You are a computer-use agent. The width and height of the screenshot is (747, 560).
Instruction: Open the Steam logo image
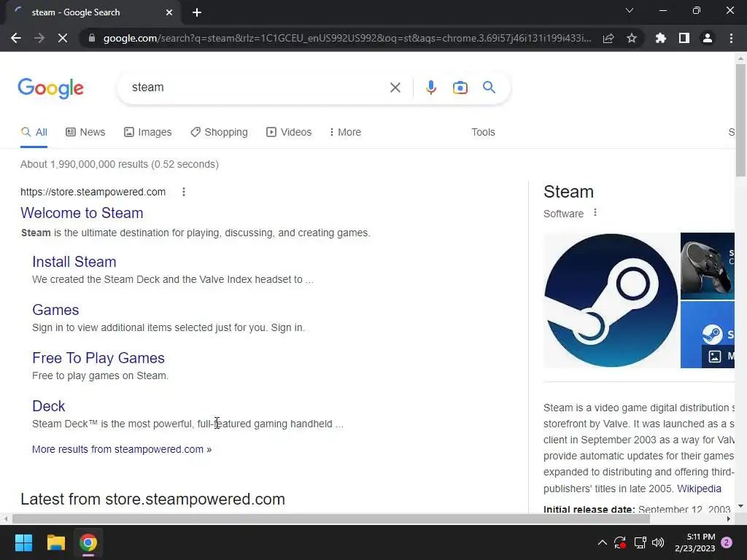(x=611, y=300)
